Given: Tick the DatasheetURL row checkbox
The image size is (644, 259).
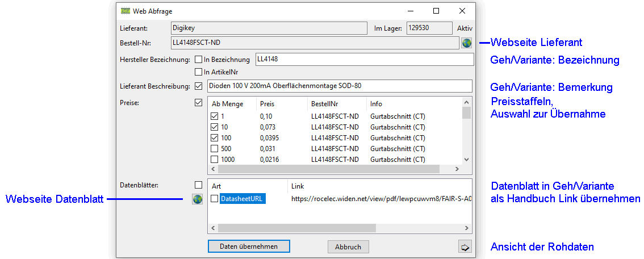Looking at the screenshot, I should (215, 199).
